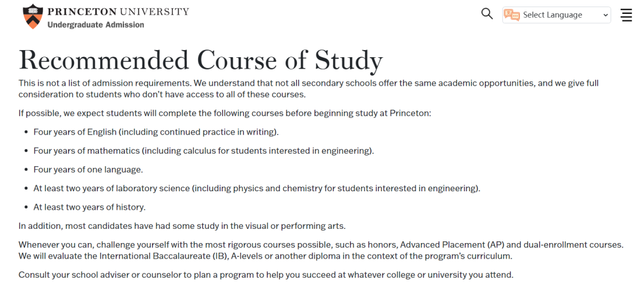
Task: Click the Four years of English bullet
Action: pos(156,132)
